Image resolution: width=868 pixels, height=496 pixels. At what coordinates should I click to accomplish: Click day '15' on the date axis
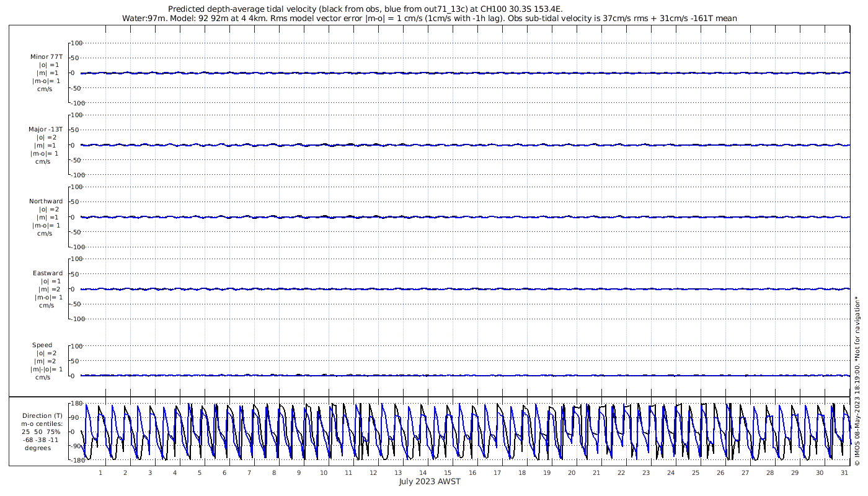(x=448, y=472)
